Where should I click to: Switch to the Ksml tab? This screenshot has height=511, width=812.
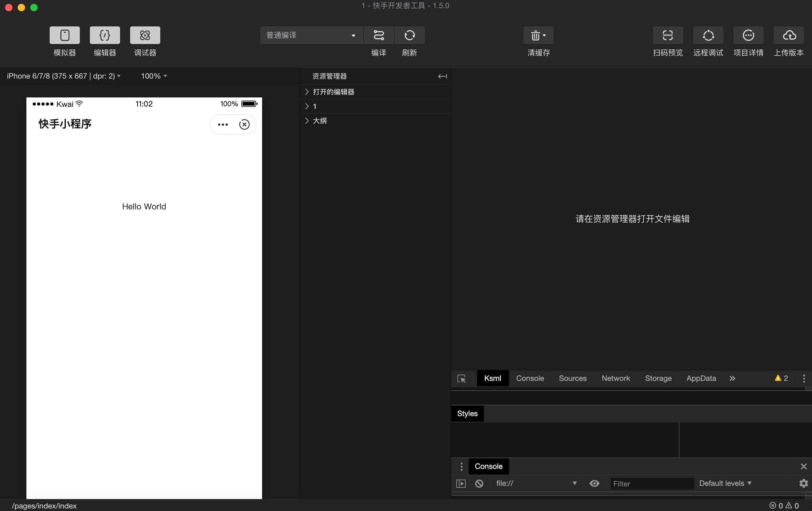[x=492, y=378]
